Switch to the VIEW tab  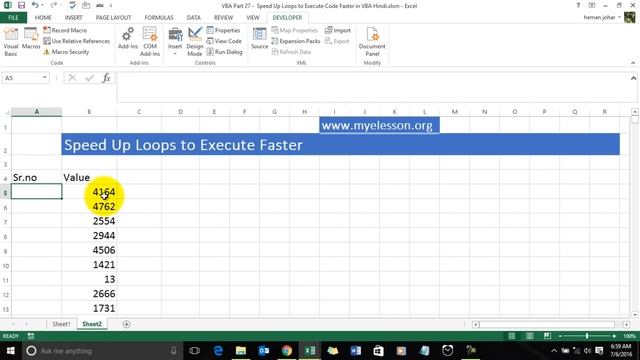point(253,18)
